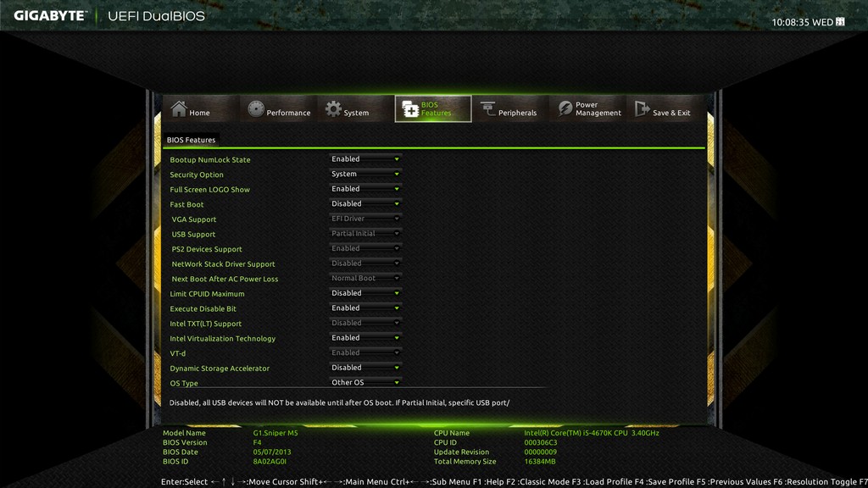Click the Home house icon
This screenshot has height=488, width=868.
(x=179, y=108)
